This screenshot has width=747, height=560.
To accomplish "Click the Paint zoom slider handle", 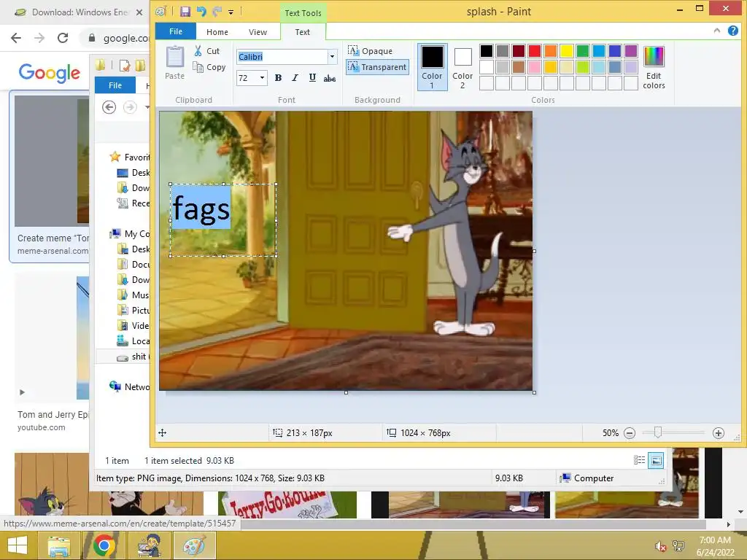I will coord(658,432).
